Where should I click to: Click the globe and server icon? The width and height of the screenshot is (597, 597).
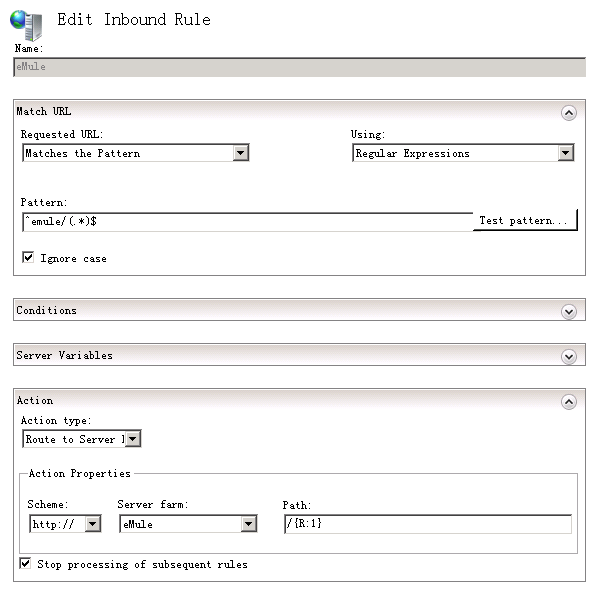coord(26,25)
